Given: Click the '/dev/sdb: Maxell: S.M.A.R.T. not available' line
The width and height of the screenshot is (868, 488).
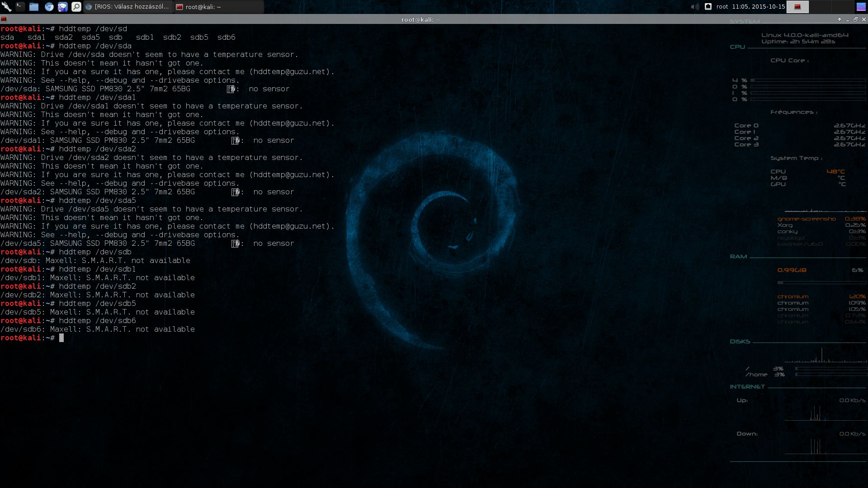Looking at the screenshot, I should [95, 261].
